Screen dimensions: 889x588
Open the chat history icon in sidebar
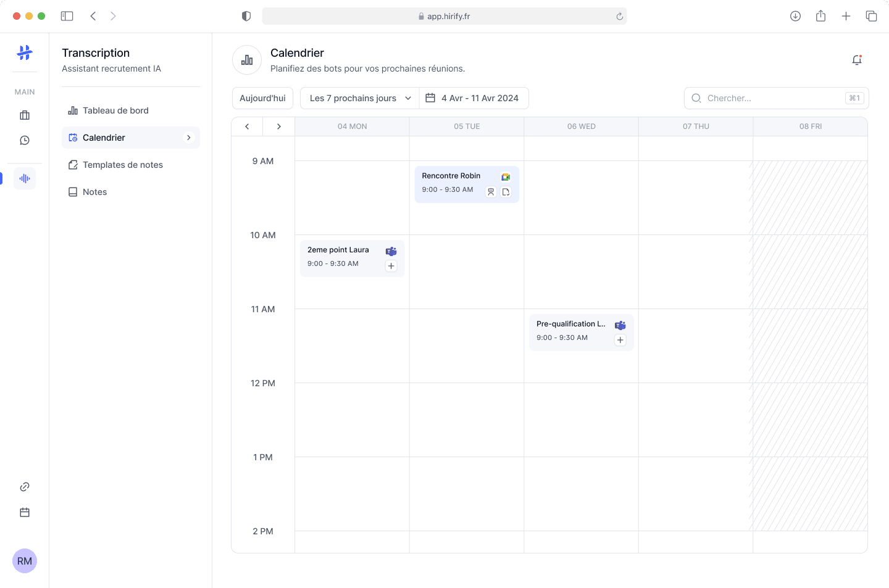click(x=25, y=141)
